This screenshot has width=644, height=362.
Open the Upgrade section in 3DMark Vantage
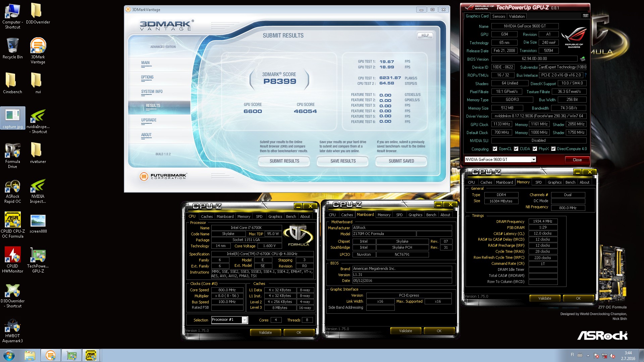click(149, 120)
